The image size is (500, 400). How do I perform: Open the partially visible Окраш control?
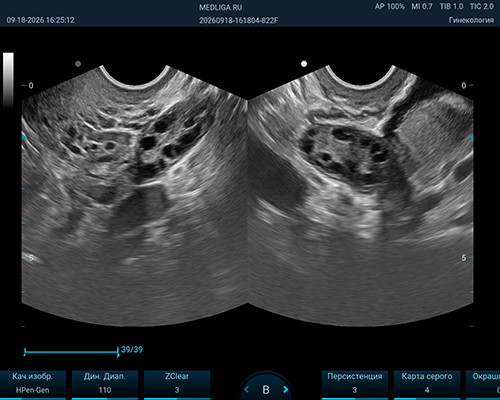[483, 385]
